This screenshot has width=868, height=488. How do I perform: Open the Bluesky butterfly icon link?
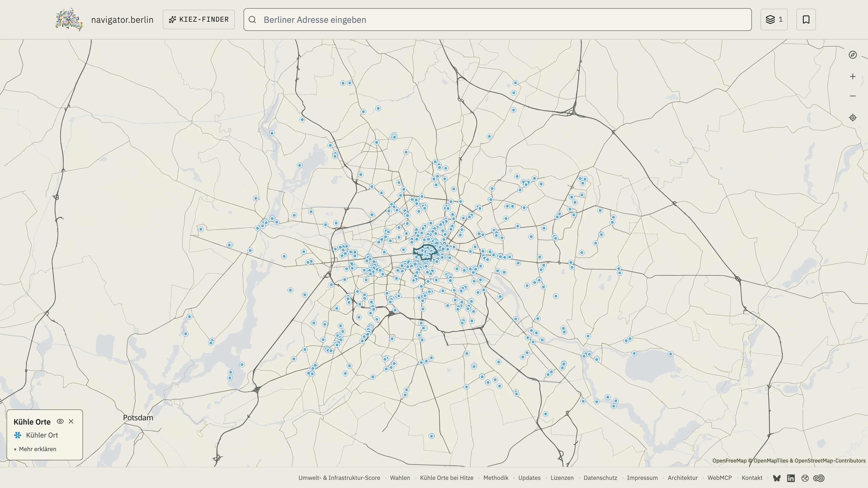777,478
